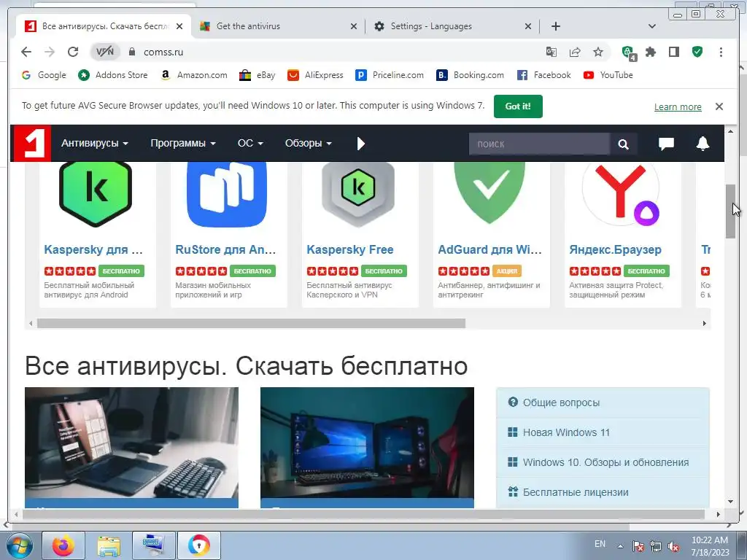The width and height of the screenshot is (747, 560).
Task: Open a new tab with plus button
Action: click(x=555, y=26)
